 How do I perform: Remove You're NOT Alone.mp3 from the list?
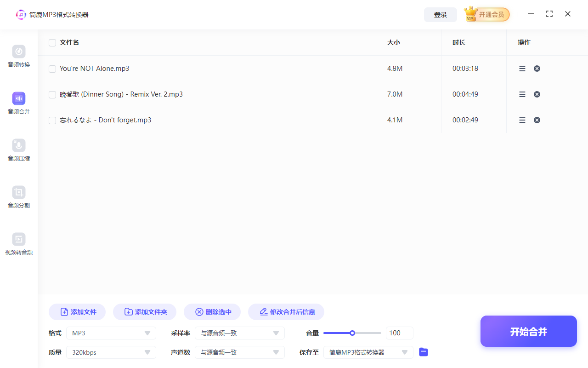pos(537,69)
